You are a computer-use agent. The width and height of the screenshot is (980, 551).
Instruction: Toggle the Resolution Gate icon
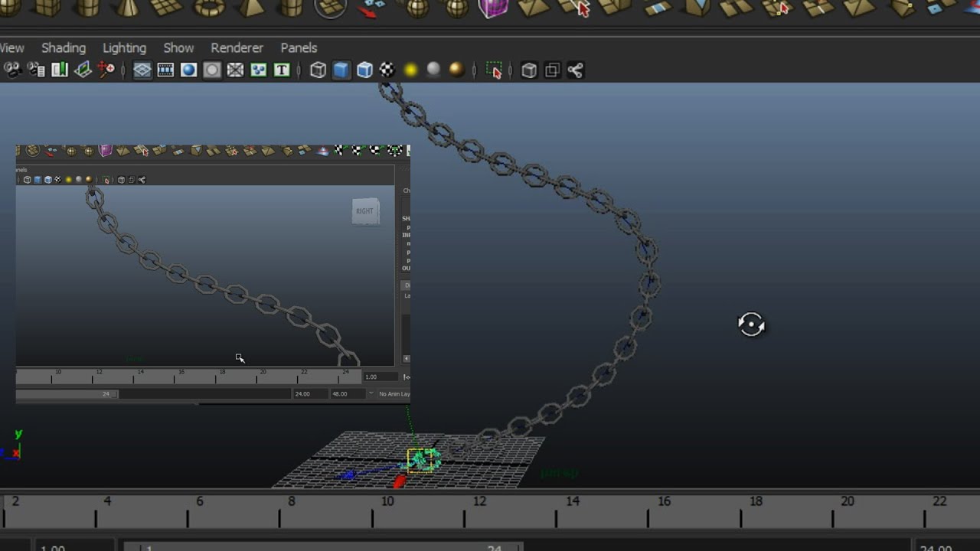(188, 70)
